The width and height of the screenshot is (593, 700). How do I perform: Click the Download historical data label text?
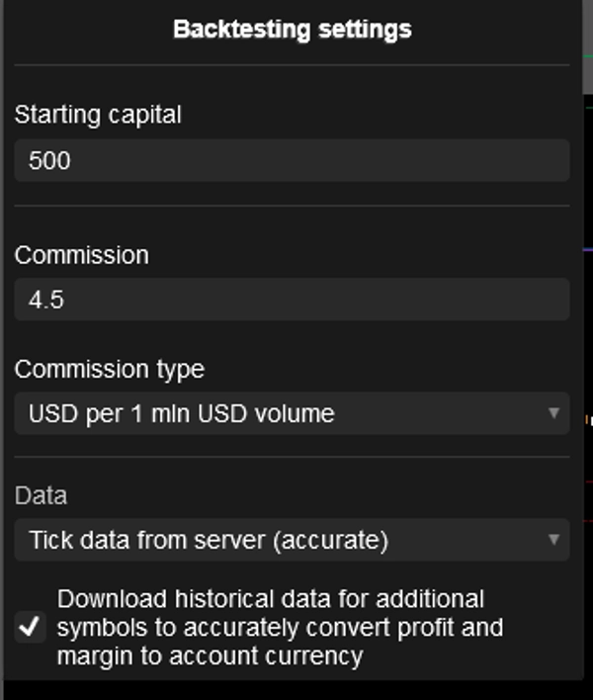[270, 599]
